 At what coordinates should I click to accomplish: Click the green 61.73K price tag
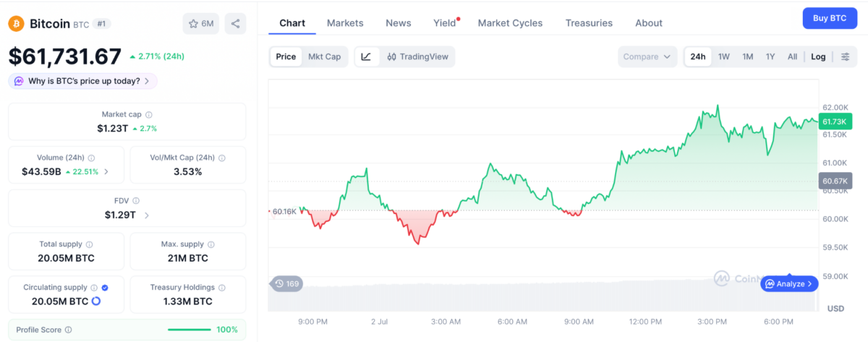click(x=835, y=121)
